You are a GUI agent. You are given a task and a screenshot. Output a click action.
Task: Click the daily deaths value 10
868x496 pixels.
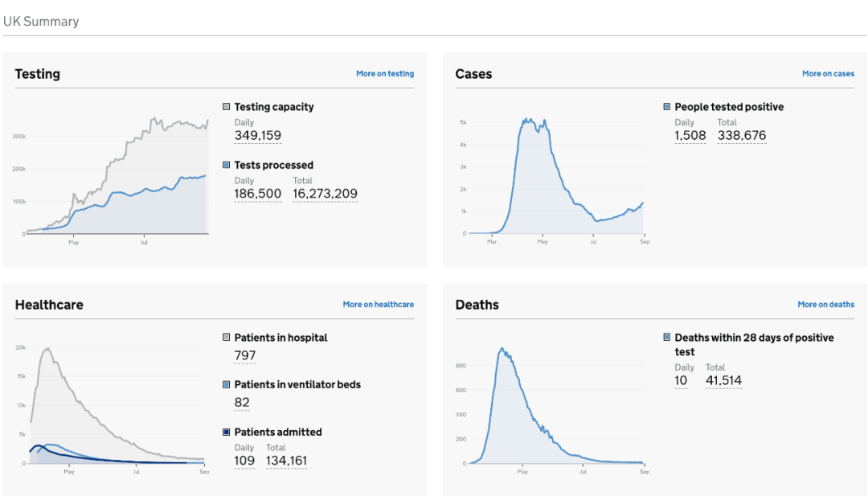coord(681,381)
